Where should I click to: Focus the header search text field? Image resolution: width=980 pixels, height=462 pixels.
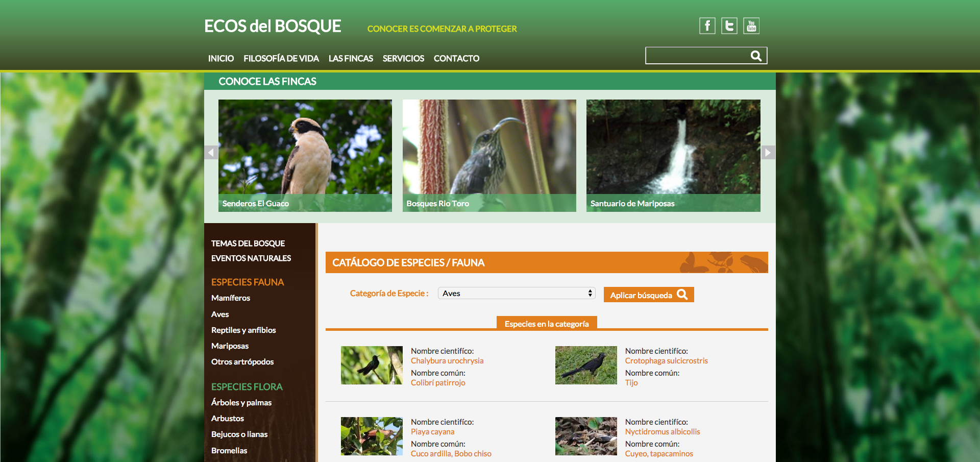click(x=696, y=56)
